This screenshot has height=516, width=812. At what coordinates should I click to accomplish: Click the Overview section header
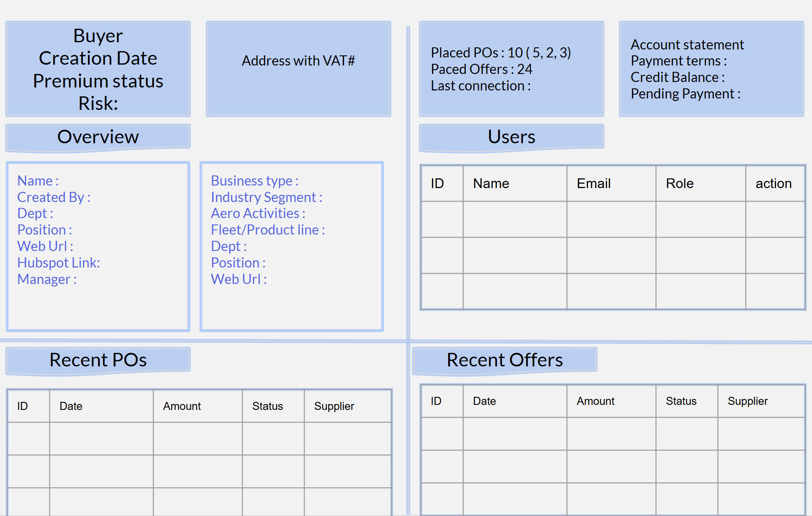pyautogui.click(x=98, y=137)
